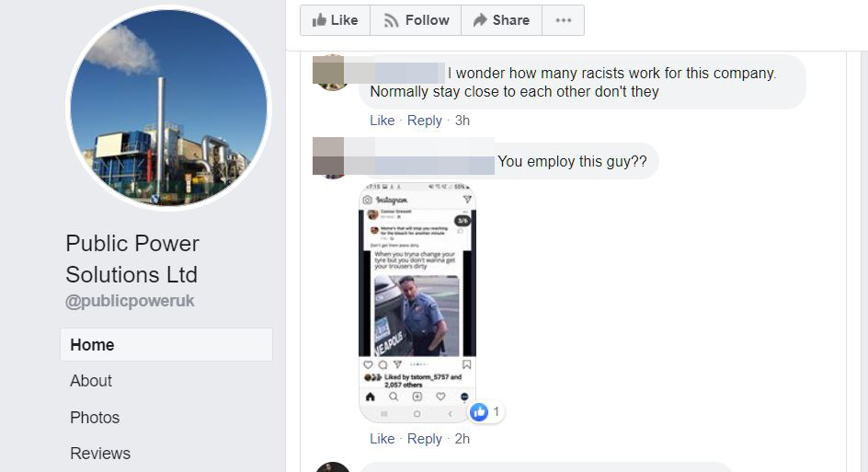The width and height of the screenshot is (868, 472).
Task: Click the blue like reaction icon with count
Action: 485,411
